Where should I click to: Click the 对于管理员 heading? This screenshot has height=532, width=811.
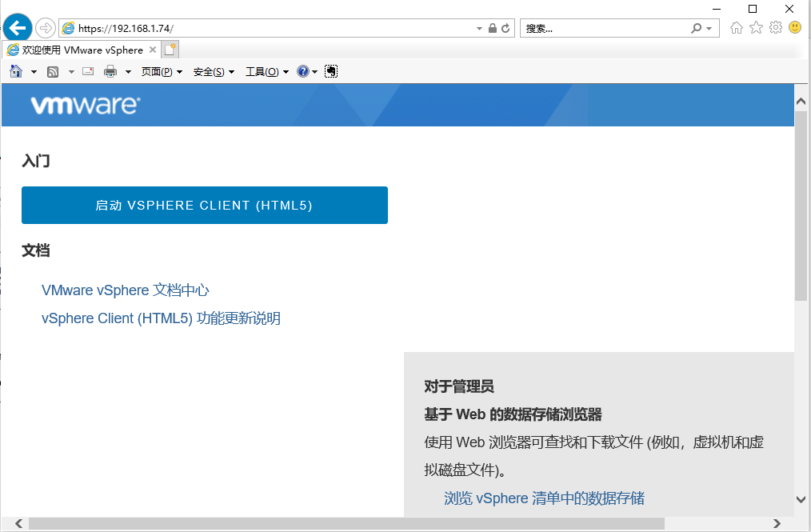tap(459, 386)
